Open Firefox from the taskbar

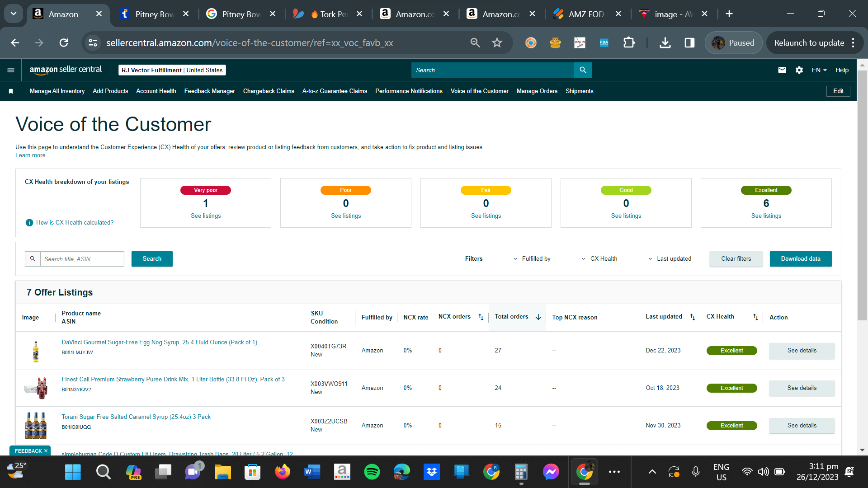[x=283, y=472]
